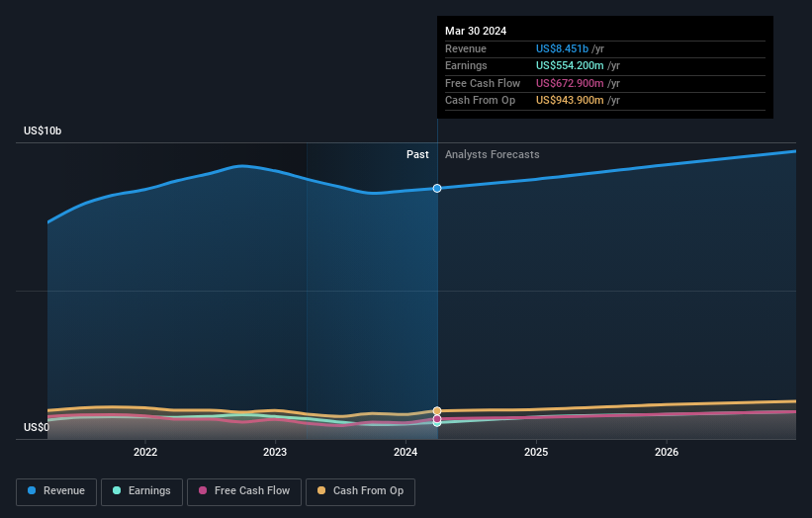812x518 pixels.
Task: Click the pink Free Cash Flow data marker
Action: click(x=437, y=418)
